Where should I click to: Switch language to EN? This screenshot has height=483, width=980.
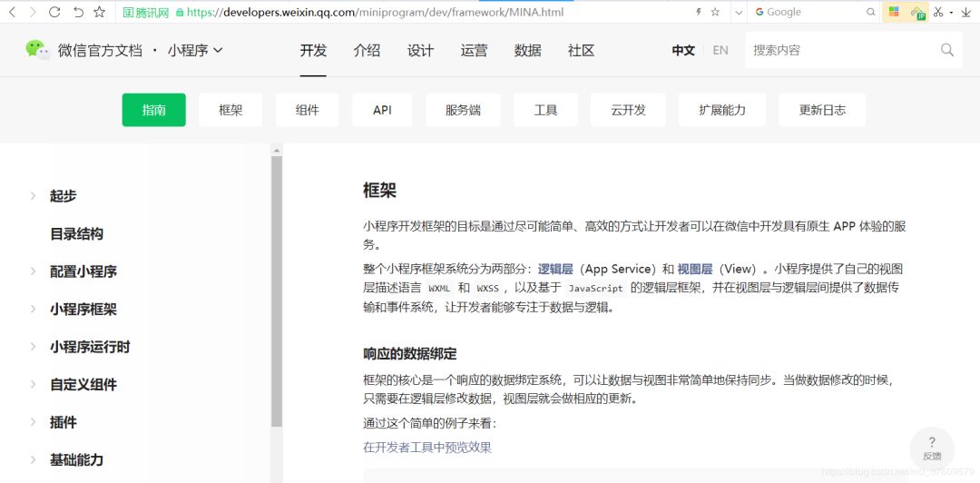720,51
